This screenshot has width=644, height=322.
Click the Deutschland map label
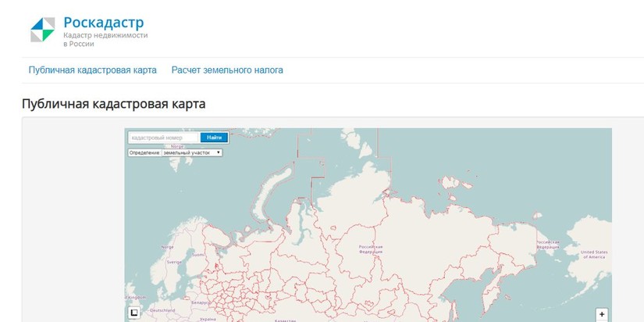coord(162,311)
